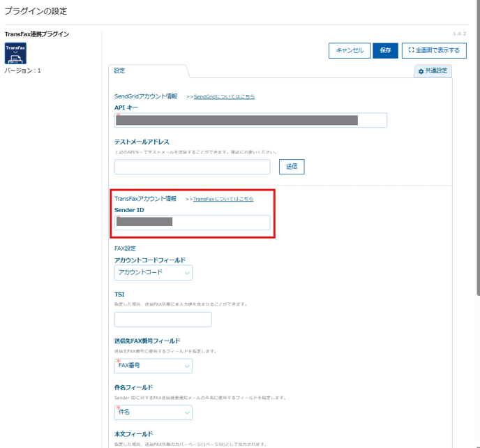The width and height of the screenshot is (480, 448).
Task: Open the 件名 field dropdown
Action: pyautogui.click(x=153, y=412)
